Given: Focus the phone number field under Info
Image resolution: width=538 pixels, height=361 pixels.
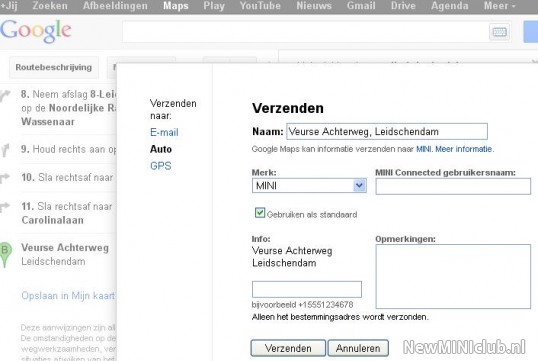Looking at the screenshot, I should pyautogui.click(x=307, y=289).
